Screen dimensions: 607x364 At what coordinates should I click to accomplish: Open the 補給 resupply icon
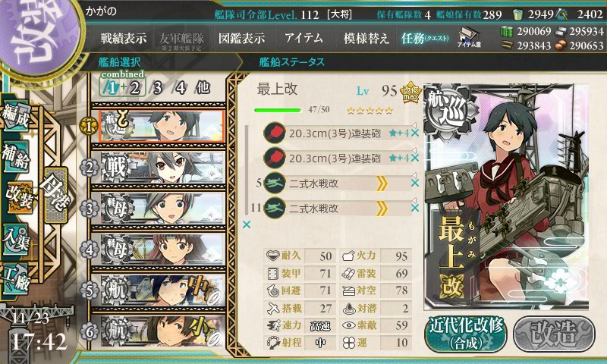coord(17,156)
